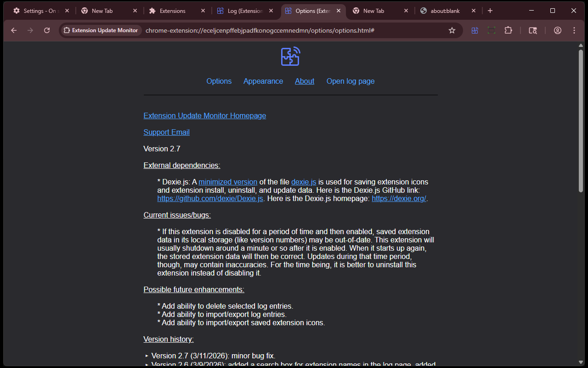Switch to the Settings tab
588x368 pixels.
40,11
